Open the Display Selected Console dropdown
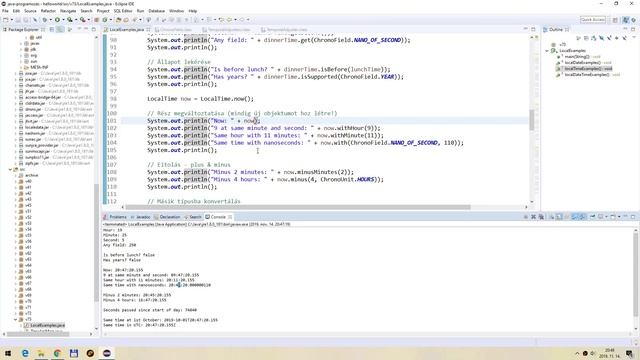The width and height of the screenshot is (640, 360). coord(606,217)
